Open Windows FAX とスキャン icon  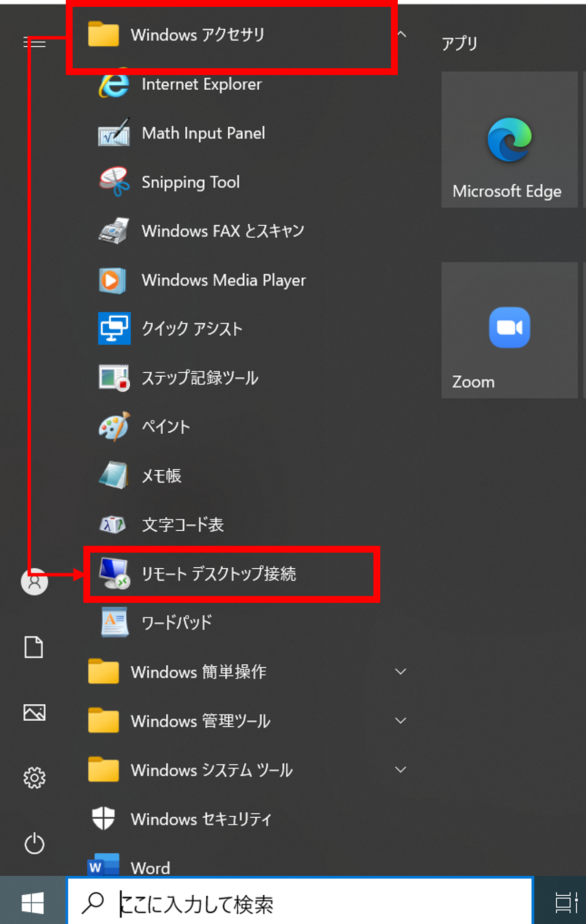tap(114, 231)
